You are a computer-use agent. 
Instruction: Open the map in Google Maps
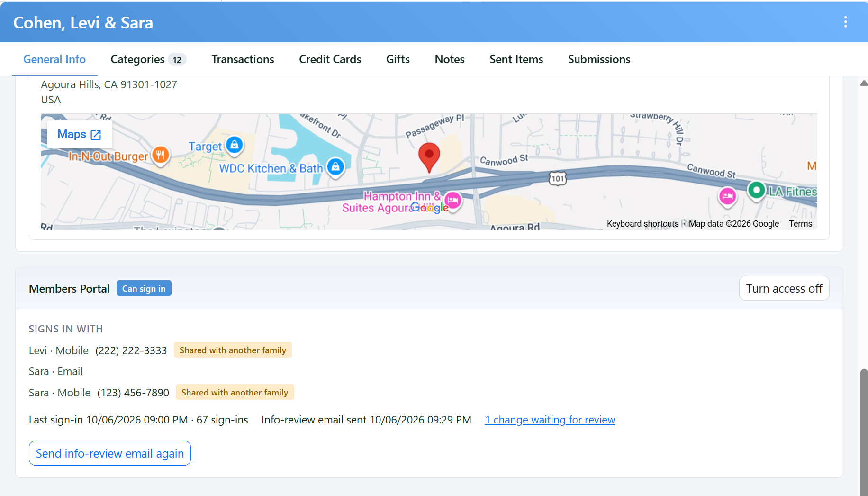79,134
